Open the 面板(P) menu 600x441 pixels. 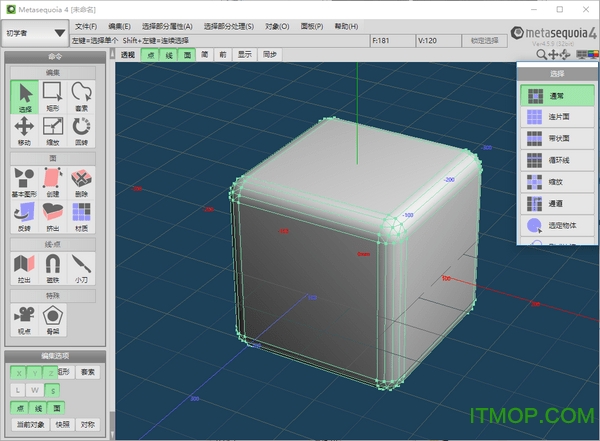click(x=312, y=26)
